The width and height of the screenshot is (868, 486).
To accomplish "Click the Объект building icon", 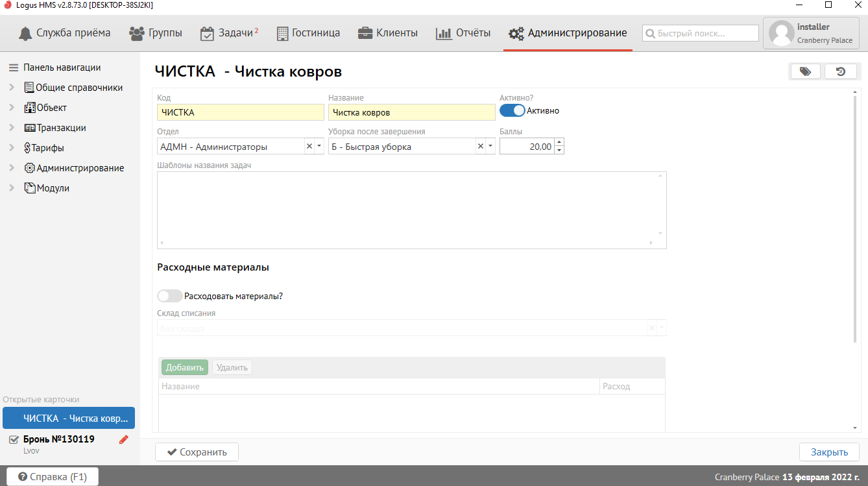I will [30, 108].
